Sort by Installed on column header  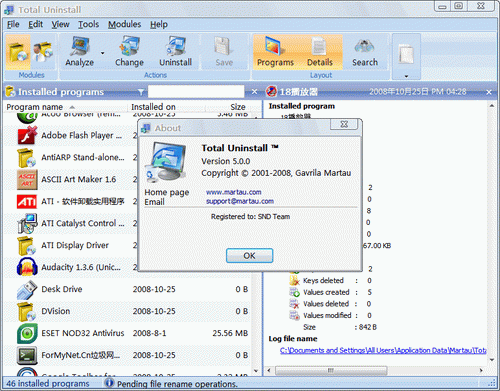point(153,107)
